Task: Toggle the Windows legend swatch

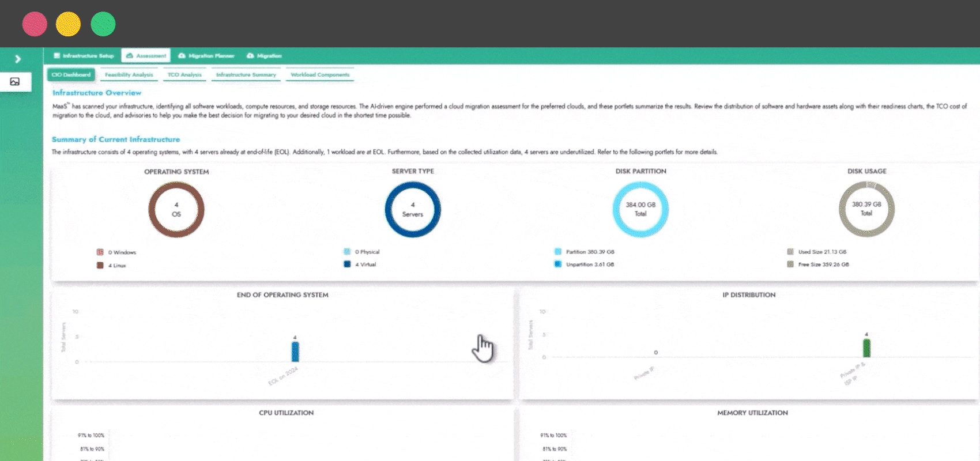Action: pos(100,252)
